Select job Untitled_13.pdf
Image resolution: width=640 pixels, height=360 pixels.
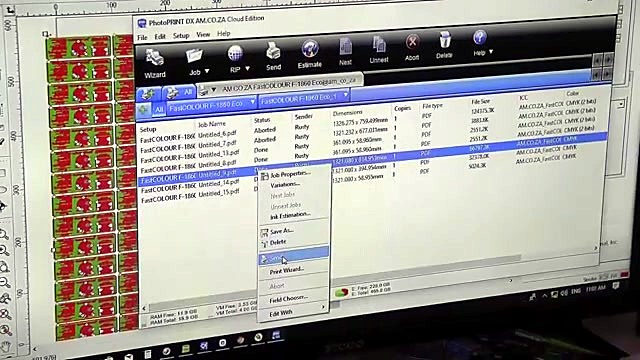219,154
